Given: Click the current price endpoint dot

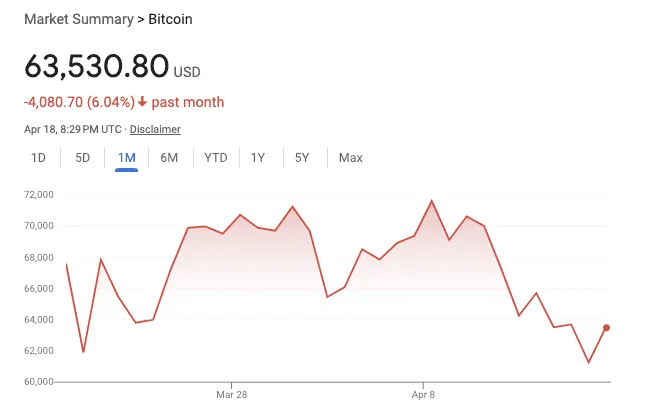Looking at the screenshot, I should (606, 328).
